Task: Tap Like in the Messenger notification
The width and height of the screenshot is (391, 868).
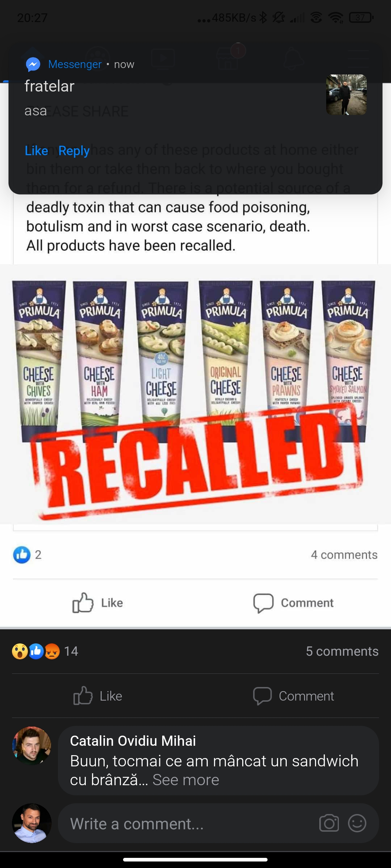Action: click(36, 151)
